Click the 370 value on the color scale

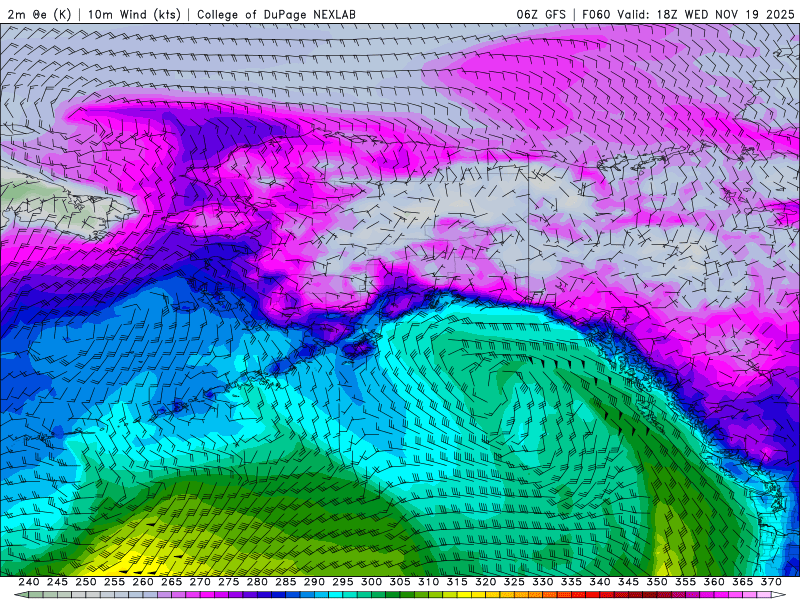[x=771, y=582]
